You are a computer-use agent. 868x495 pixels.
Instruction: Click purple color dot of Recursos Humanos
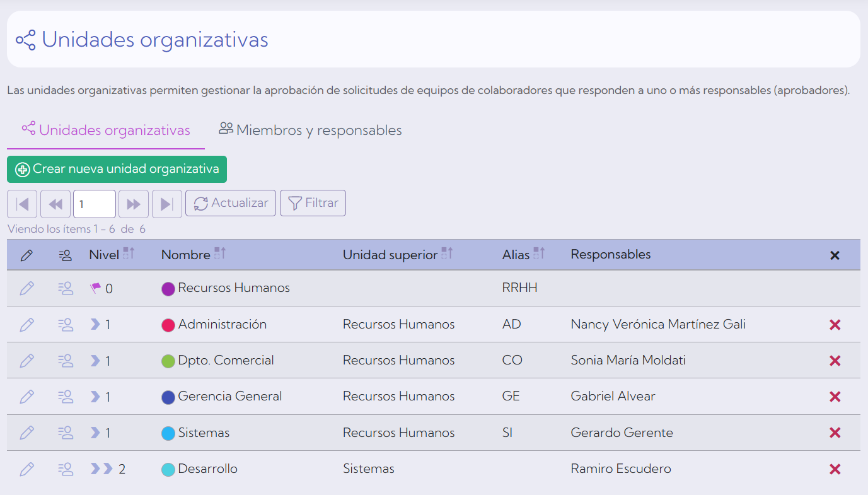[x=168, y=289]
